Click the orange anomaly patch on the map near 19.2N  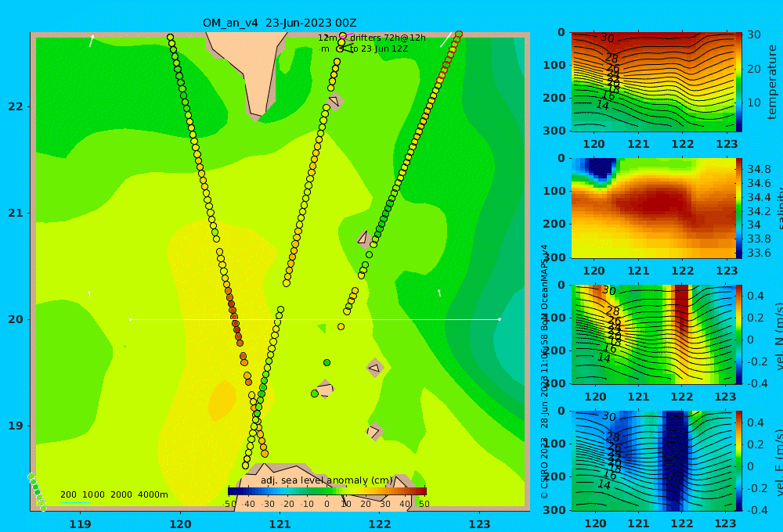(x=222, y=401)
